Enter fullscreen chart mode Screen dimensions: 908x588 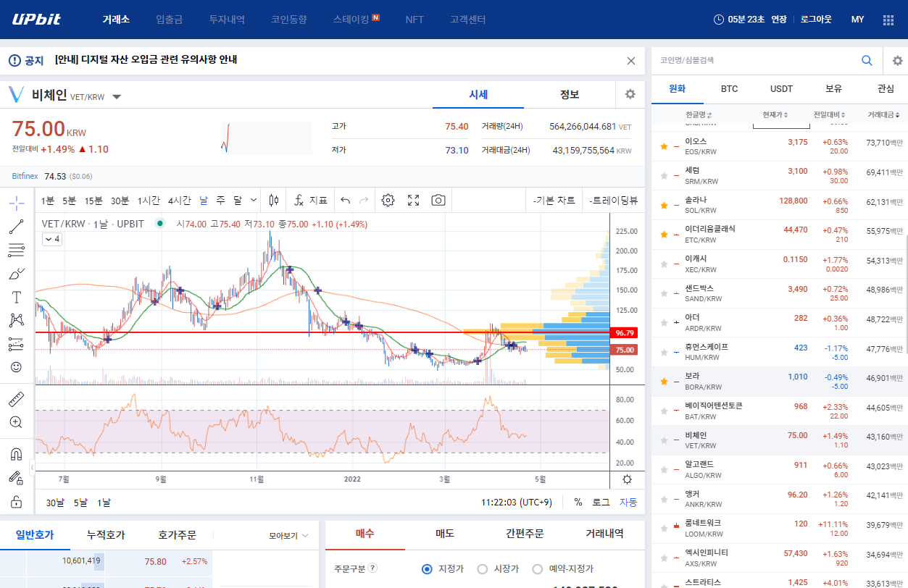point(413,200)
